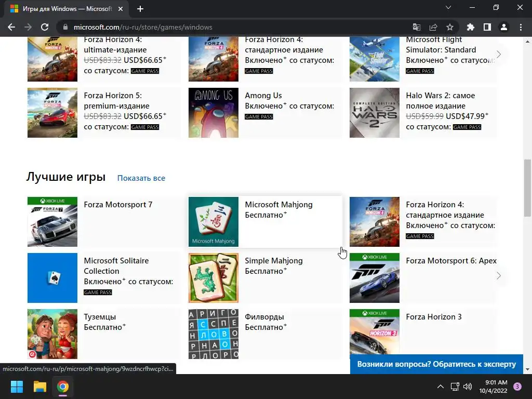The height and width of the screenshot is (399, 532).
Task: Expand the tab search dropdown
Action: (448, 7)
